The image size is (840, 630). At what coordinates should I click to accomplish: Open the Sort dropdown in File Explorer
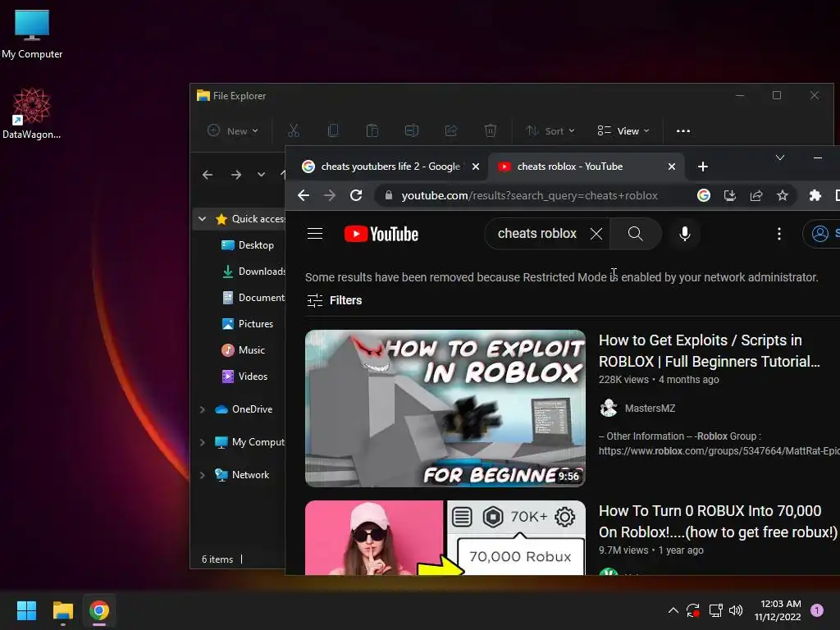coord(550,130)
